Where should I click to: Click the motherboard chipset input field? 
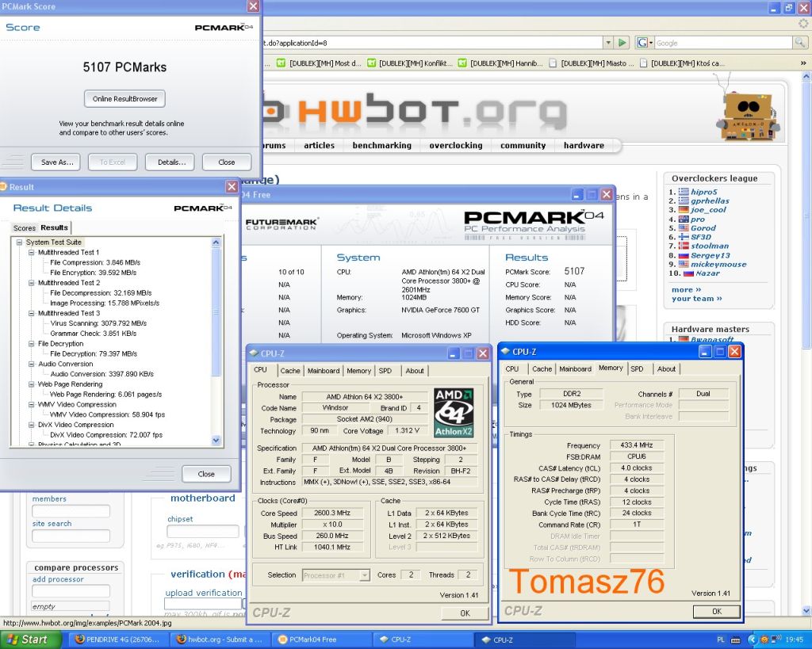(x=203, y=531)
